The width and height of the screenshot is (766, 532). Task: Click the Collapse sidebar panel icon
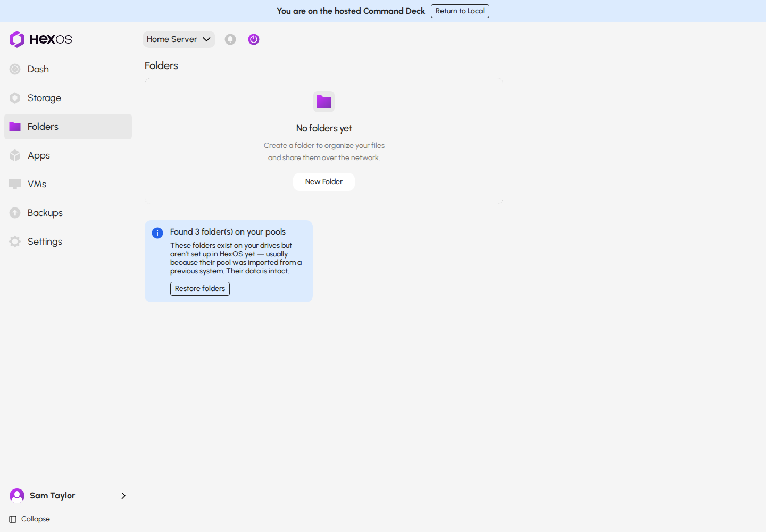click(13, 519)
